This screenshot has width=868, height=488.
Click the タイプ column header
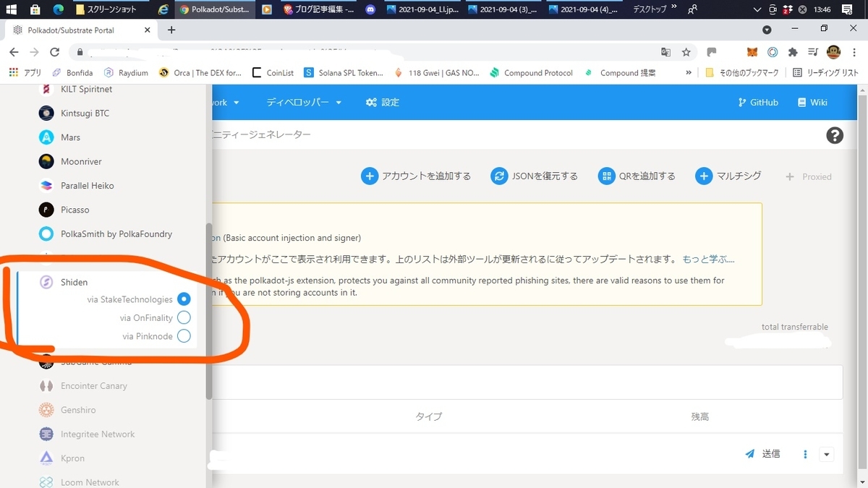click(x=428, y=417)
